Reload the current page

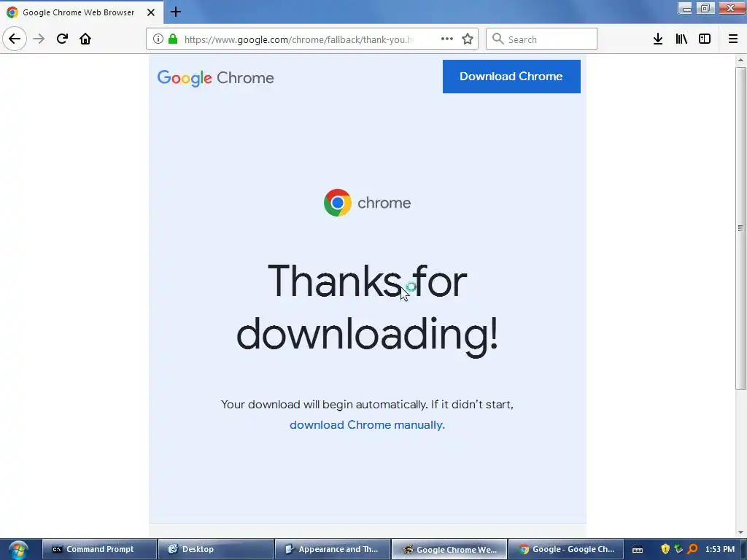click(x=62, y=39)
